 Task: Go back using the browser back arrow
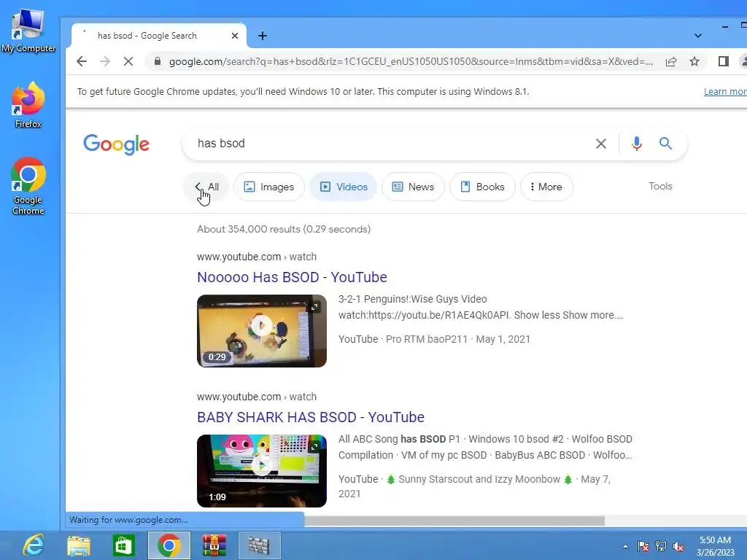(x=82, y=61)
